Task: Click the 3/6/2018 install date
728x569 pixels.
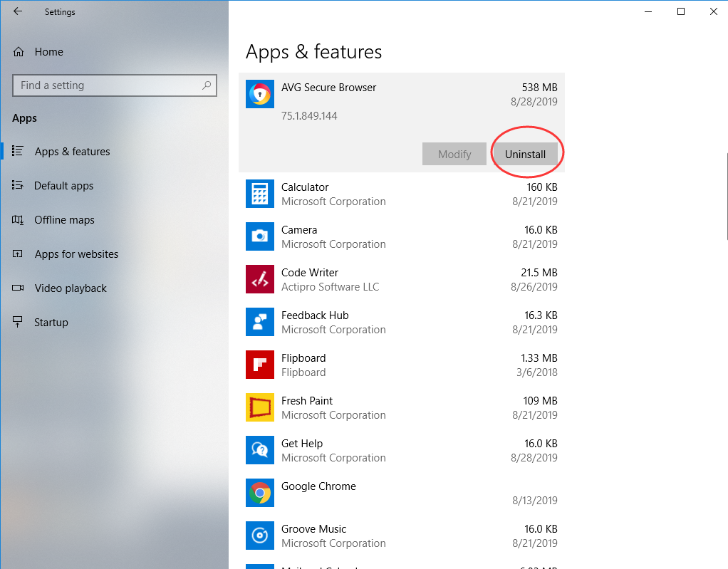Action: 536,372
